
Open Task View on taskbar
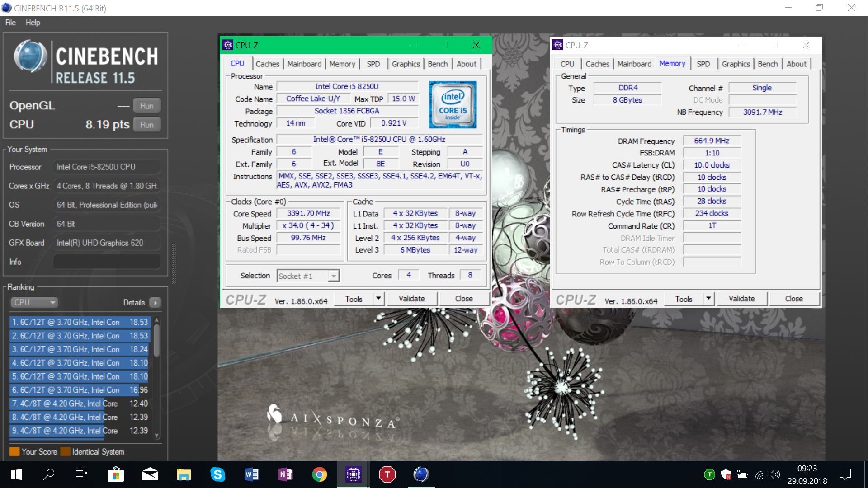(x=81, y=474)
